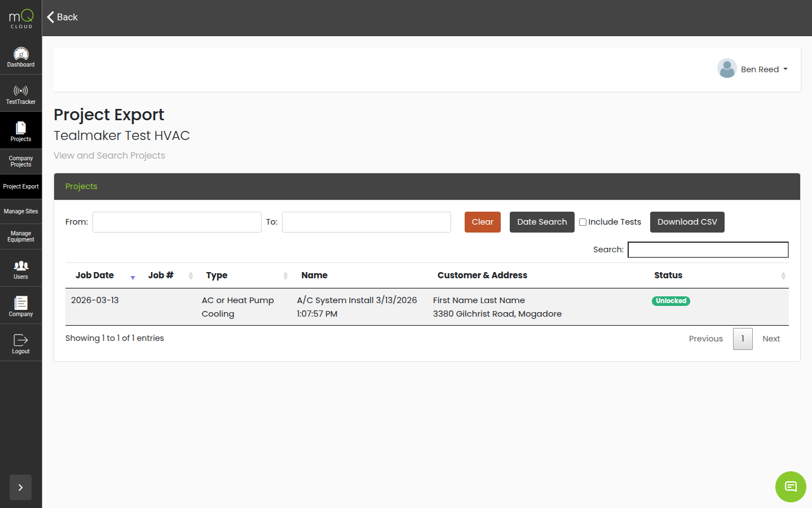
Task: Clear the date filter fields
Action: tap(482, 222)
